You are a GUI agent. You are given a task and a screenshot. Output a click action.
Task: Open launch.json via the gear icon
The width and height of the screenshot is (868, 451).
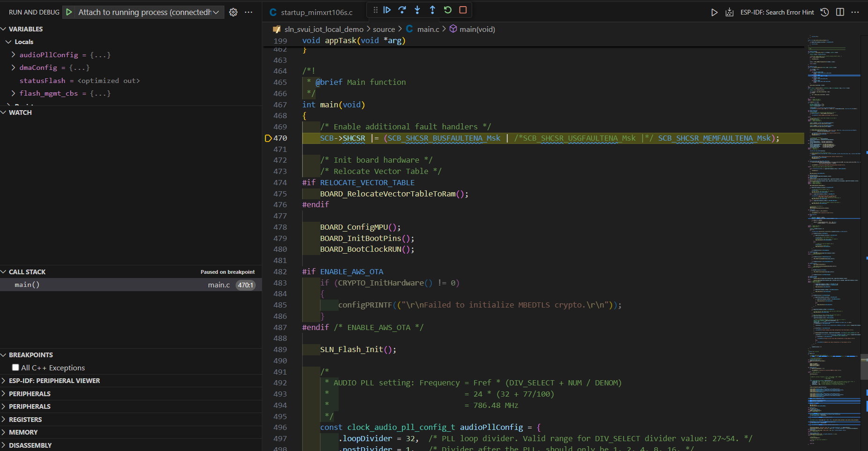pyautogui.click(x=233, y=12)
